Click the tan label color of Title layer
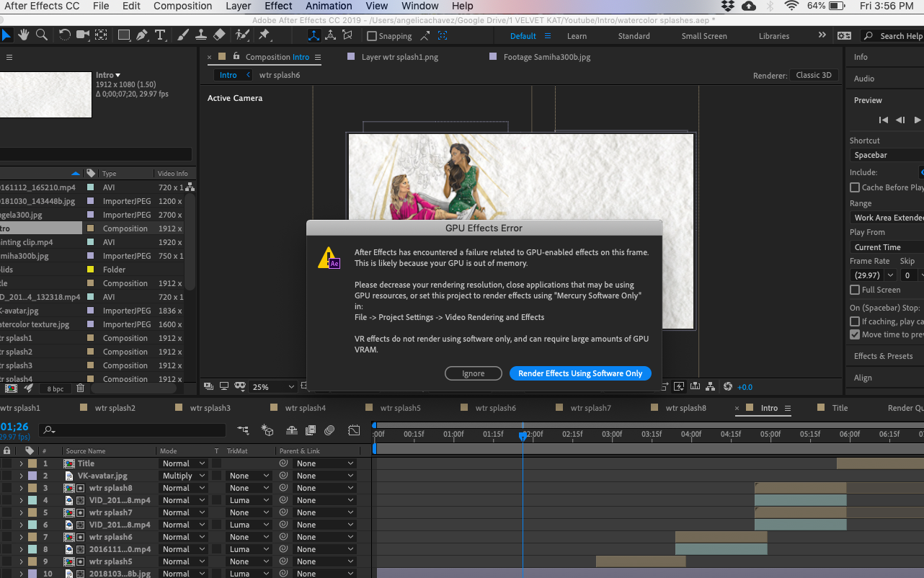Image resolution: width=924 pixels, height=578 pixels. [32, 463]
